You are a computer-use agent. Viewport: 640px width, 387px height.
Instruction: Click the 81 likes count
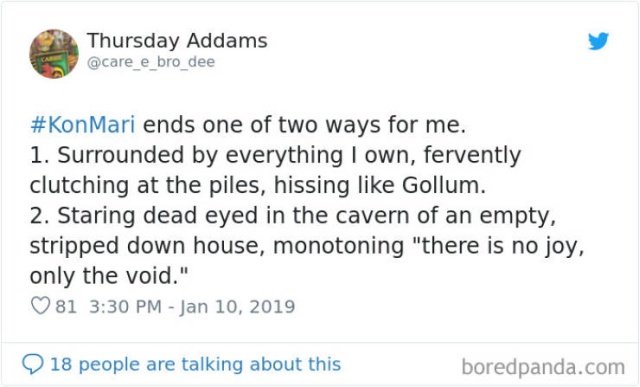(66, 307)
